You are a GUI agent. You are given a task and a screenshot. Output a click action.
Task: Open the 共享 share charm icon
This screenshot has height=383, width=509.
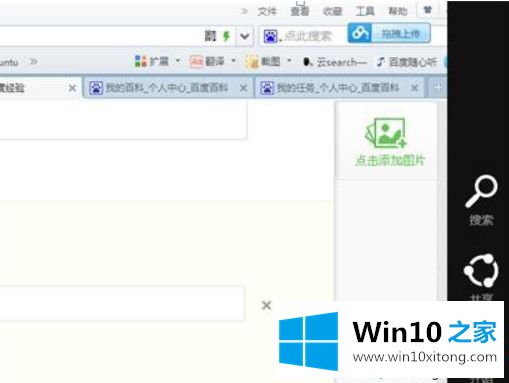[x=481, y=271]
